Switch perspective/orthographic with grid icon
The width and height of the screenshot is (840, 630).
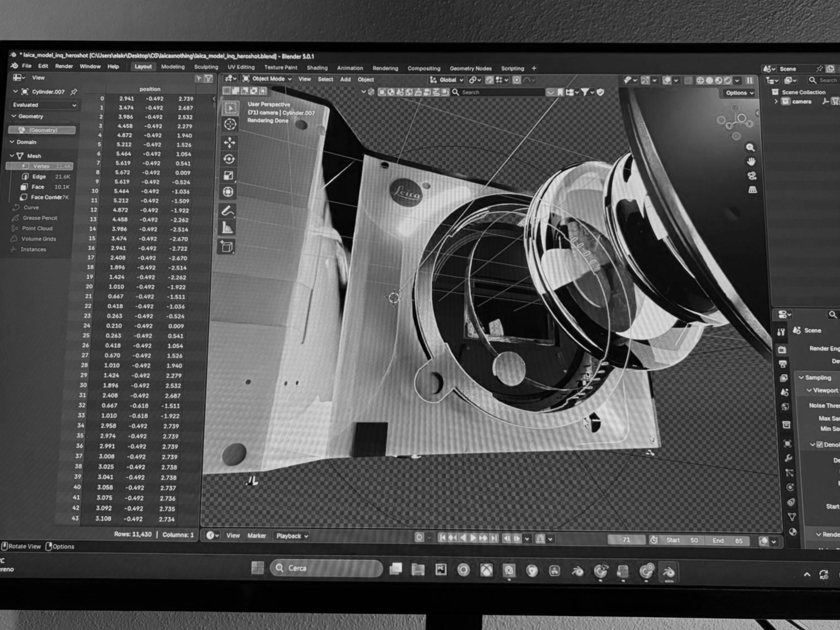[x=753, y=190]
